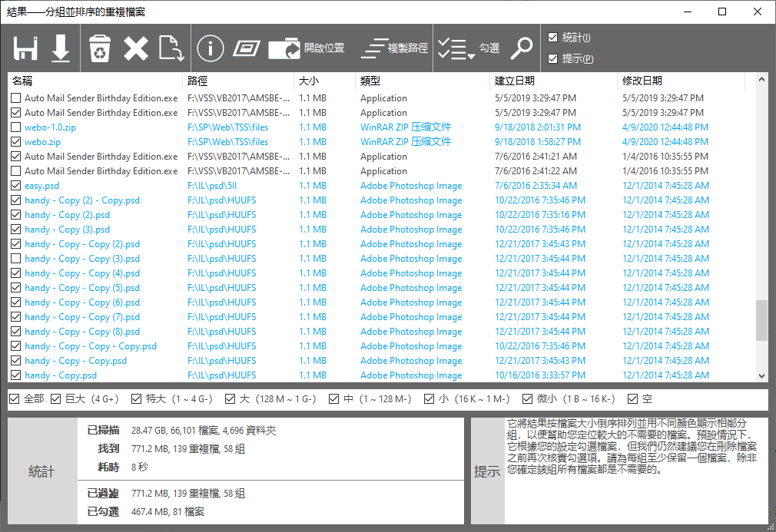Image resolution: width=776 pixels, height=532 pixels.
Task: Click the 複製路徑 copy path button
Action: pyautogui.click(x=394, y=48)
